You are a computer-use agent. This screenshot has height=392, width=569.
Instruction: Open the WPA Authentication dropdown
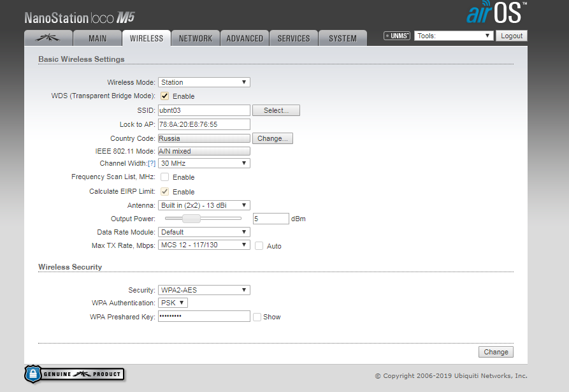[x=173, y=303]
